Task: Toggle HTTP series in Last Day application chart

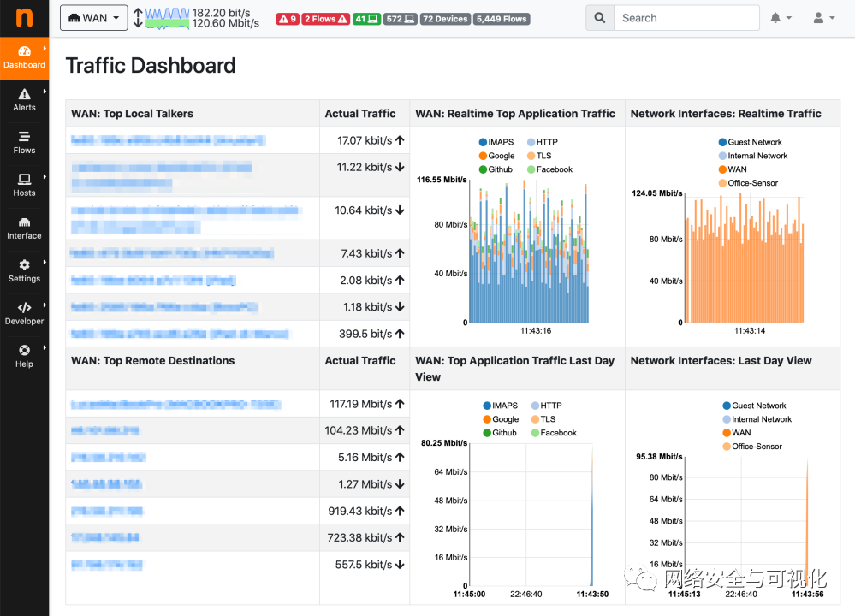Action: 546,406
